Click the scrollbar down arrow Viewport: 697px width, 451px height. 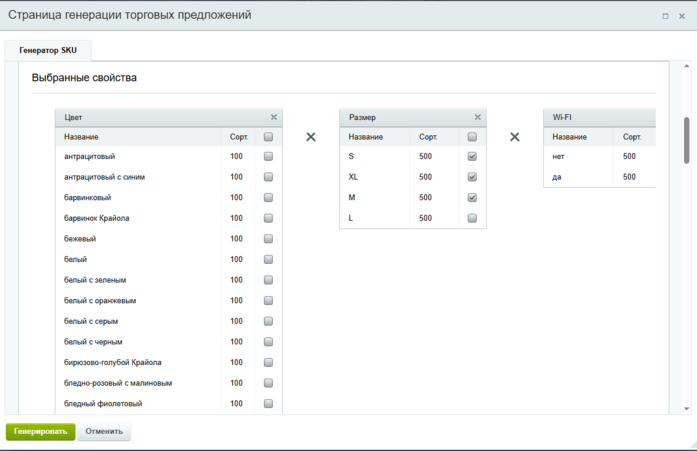(686, 409)
